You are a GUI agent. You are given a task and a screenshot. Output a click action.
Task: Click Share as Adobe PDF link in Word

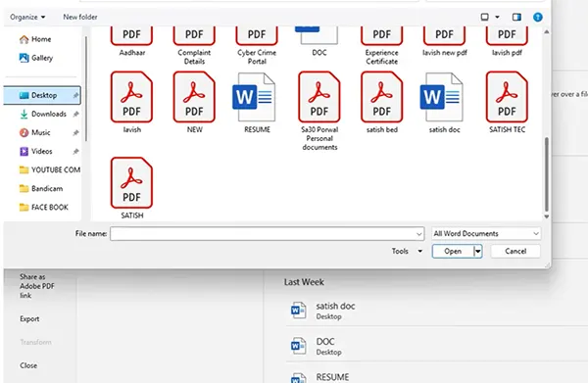37,286
